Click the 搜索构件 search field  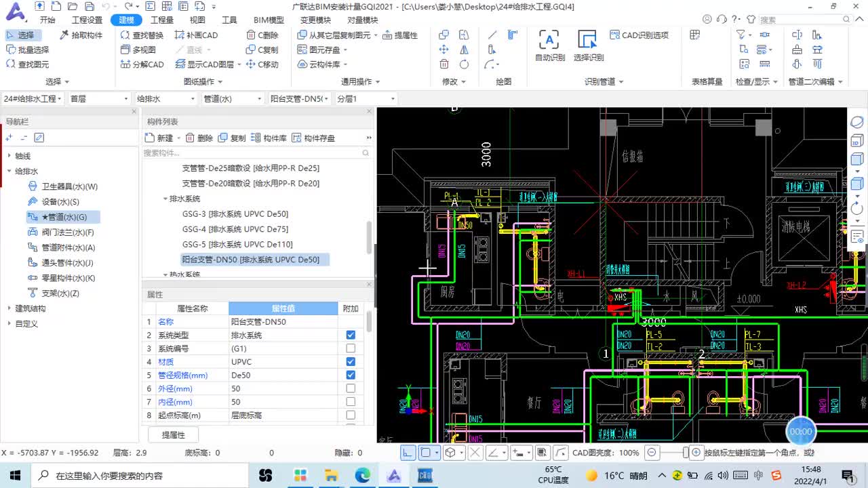click(256, 153)
